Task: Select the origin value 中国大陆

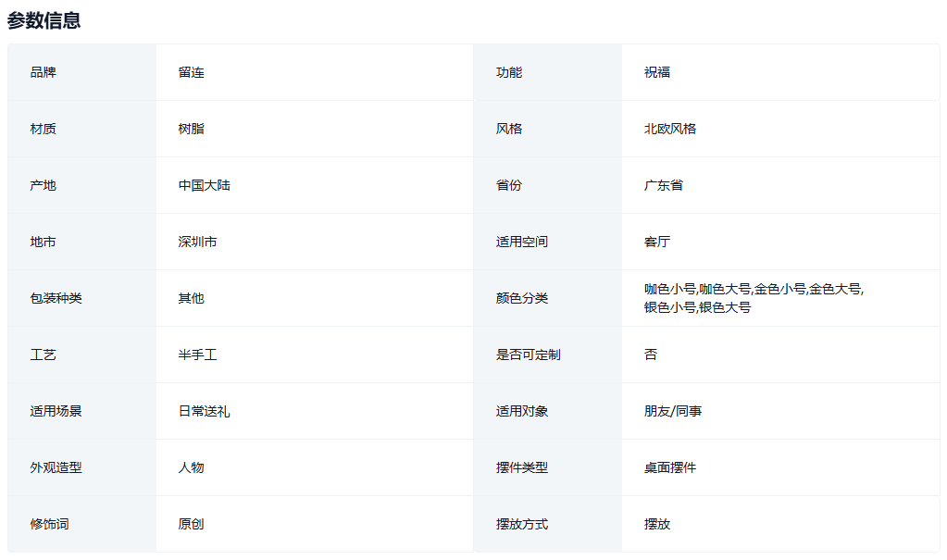Action: pyautogui.click(x=205, y=185)
